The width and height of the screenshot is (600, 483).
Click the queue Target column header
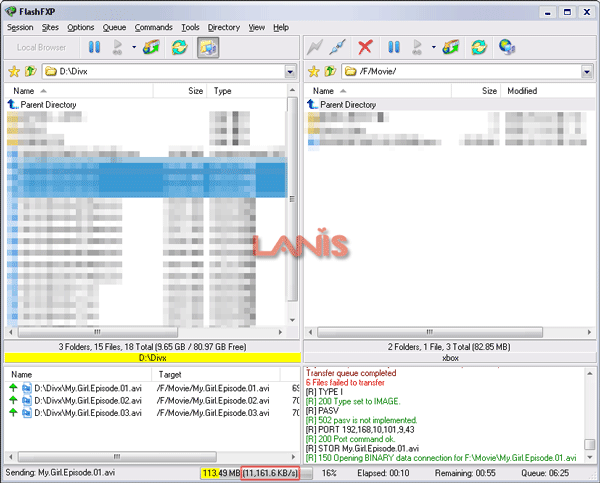(216, 375)
